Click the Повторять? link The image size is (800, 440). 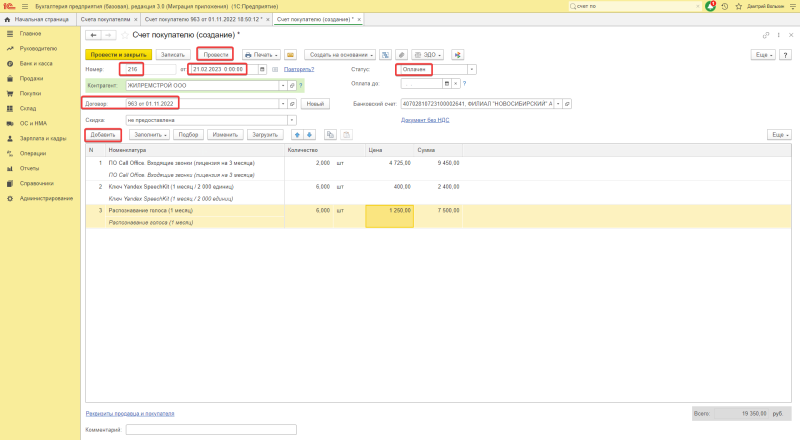coord(299,69)
